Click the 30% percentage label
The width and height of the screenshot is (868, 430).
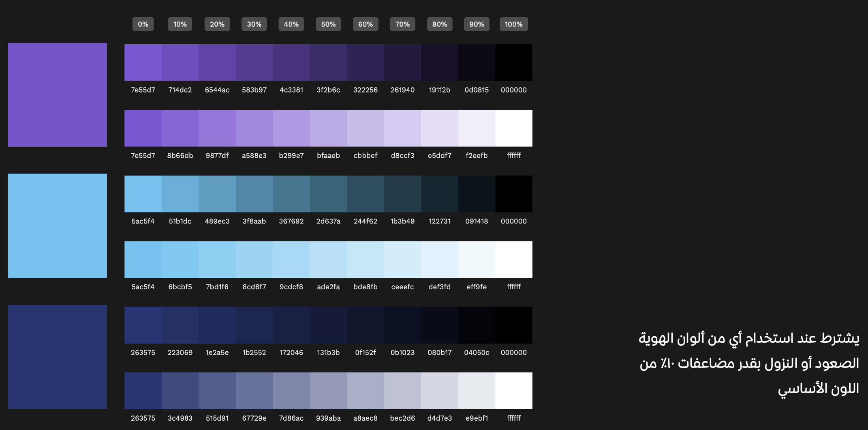[254, 24]
